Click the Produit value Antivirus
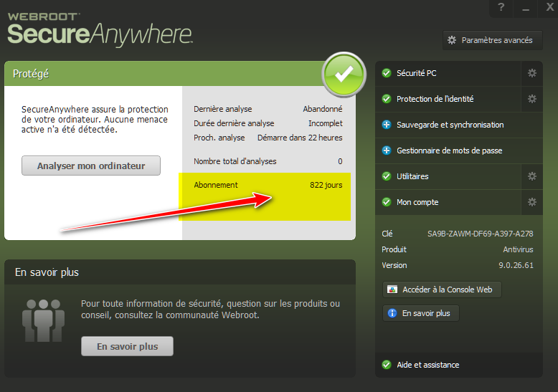 [x=518, y=249]
